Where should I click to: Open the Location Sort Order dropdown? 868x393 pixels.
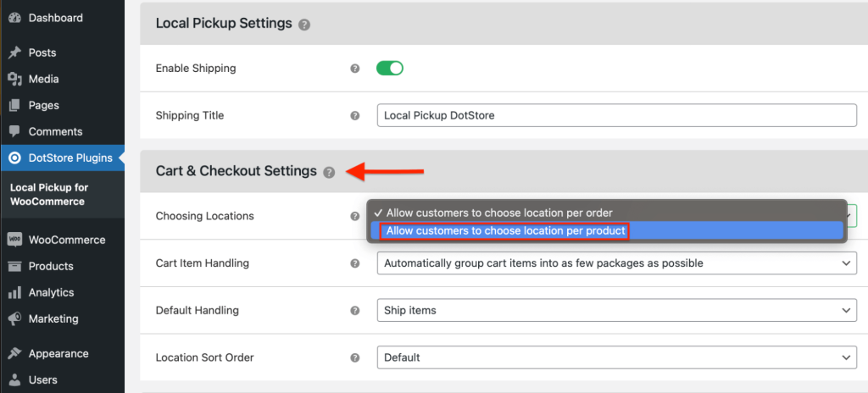click(x=617, y=357)
